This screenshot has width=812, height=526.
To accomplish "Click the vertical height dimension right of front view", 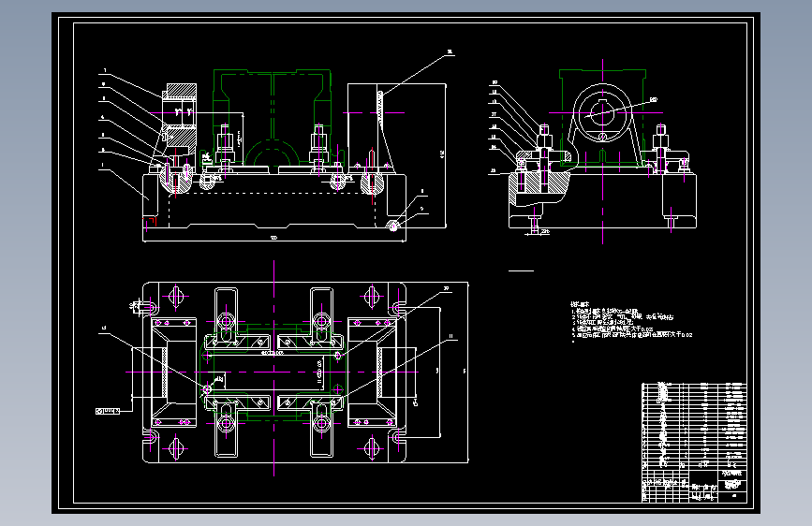I will [x=443, y=154].
